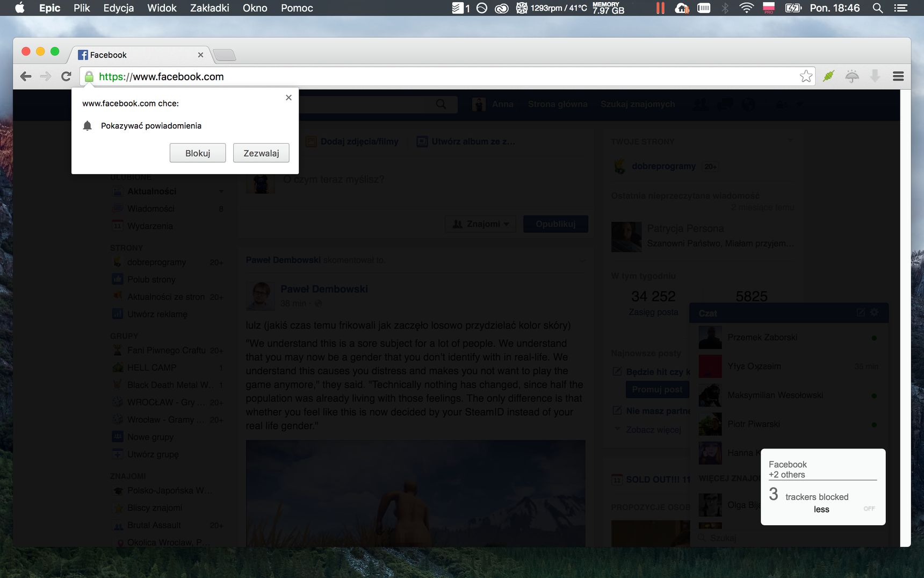Viewport: 924px width, 578px height.
Task: Reload the Facebook page
Action: coord(66,76)
